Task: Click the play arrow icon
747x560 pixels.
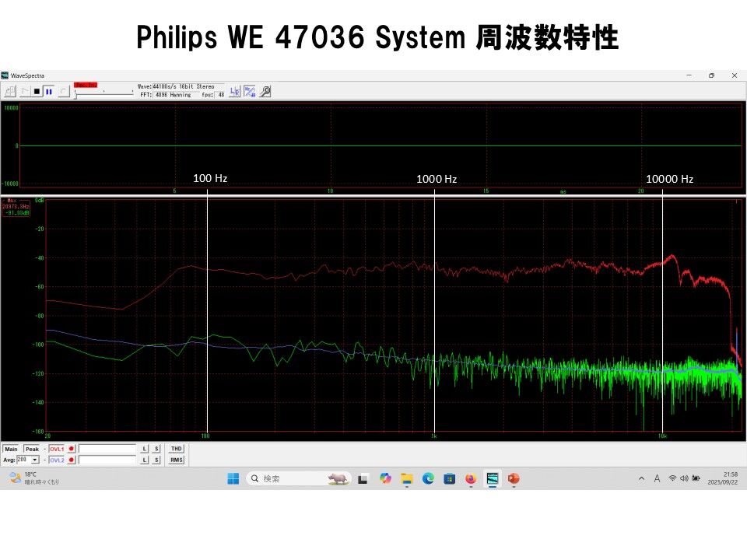Action: (25, 91)
